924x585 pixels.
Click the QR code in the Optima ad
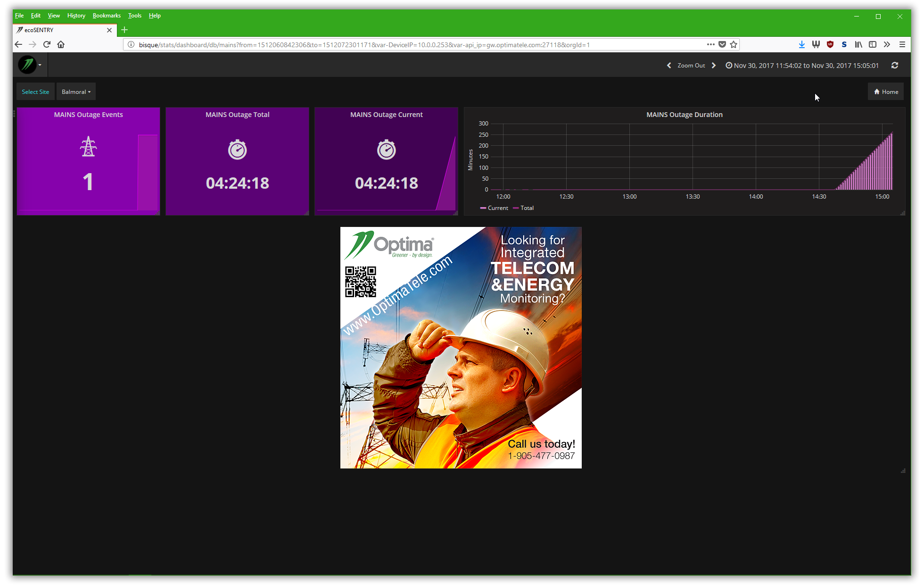tap(360, 282)
